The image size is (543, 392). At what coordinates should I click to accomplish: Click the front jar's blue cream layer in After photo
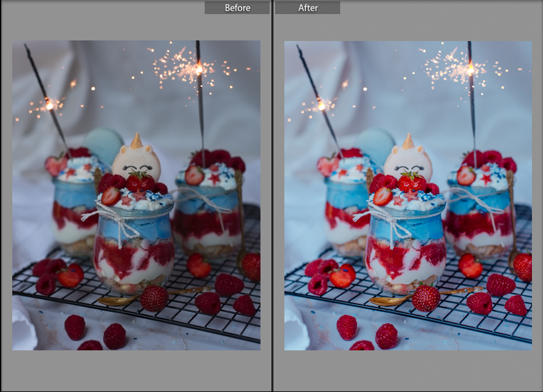[x=408, y=227]
